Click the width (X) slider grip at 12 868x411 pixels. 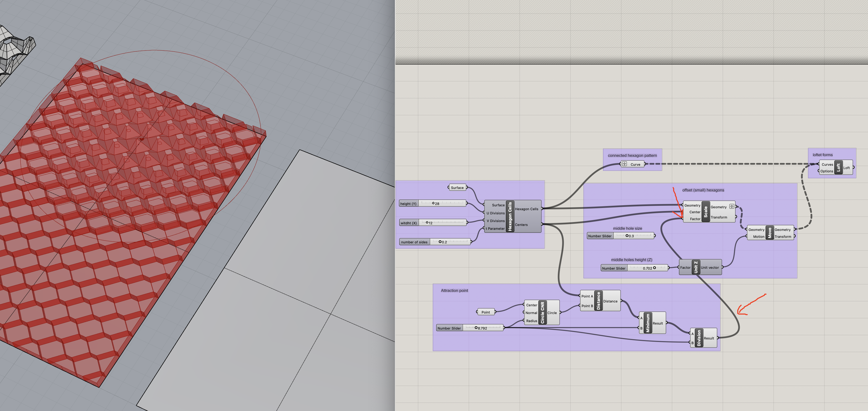427,223
